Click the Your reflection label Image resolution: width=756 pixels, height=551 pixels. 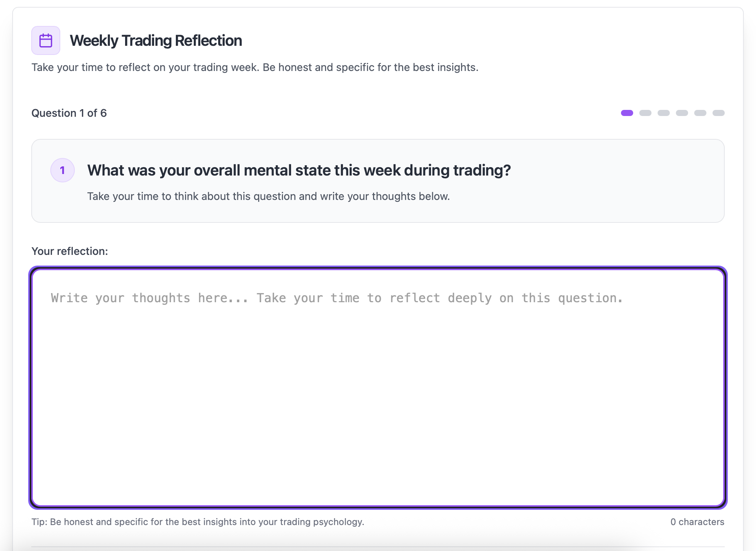click(x=69, y=251)
